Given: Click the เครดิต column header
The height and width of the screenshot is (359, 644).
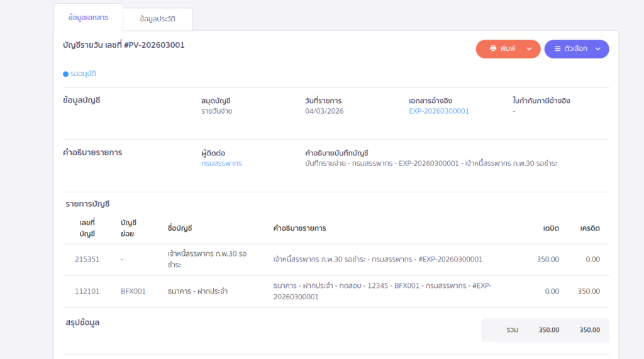Looking at the screenshot, I should (589, 228).
